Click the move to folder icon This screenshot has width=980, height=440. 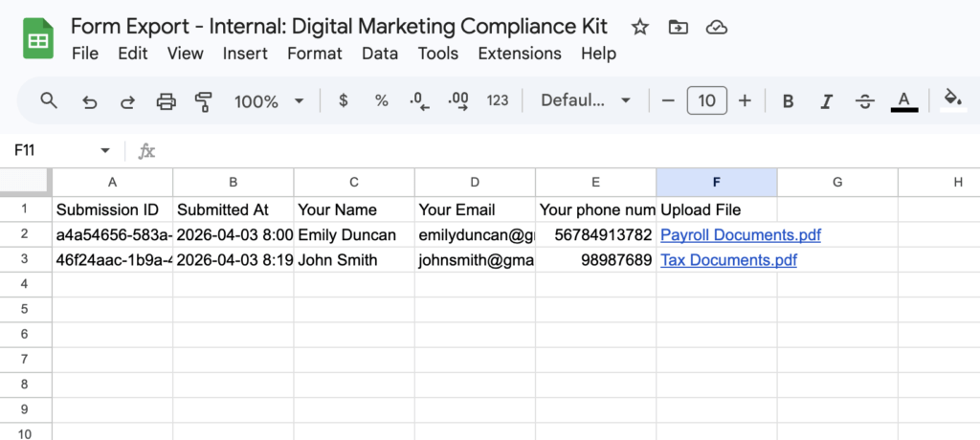point(678,27)
